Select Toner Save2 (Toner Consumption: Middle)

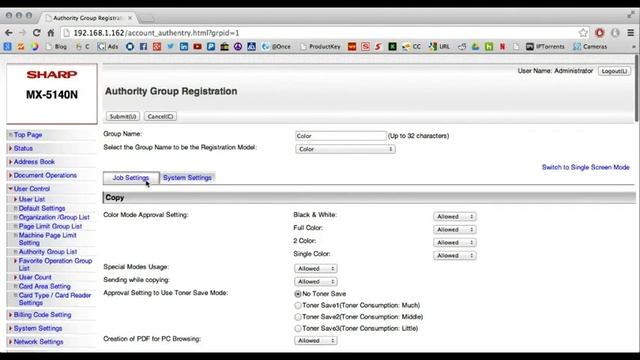298,317
